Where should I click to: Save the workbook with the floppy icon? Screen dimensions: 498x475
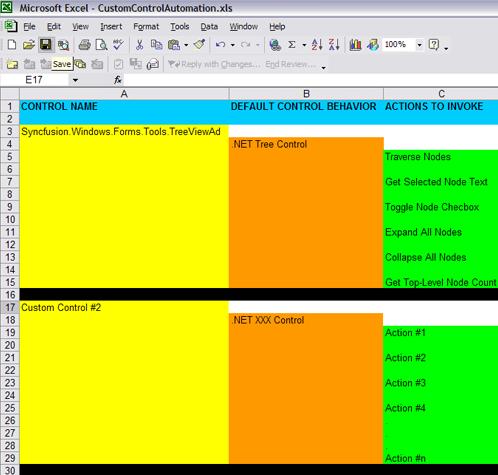(x=46, y=44)
